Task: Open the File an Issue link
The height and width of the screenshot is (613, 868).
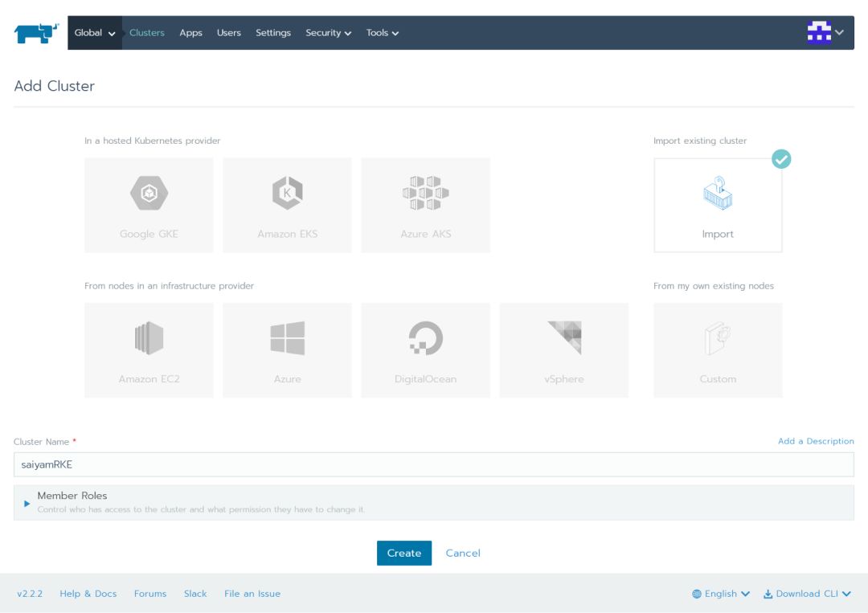Action: click(x=252, y=594)
